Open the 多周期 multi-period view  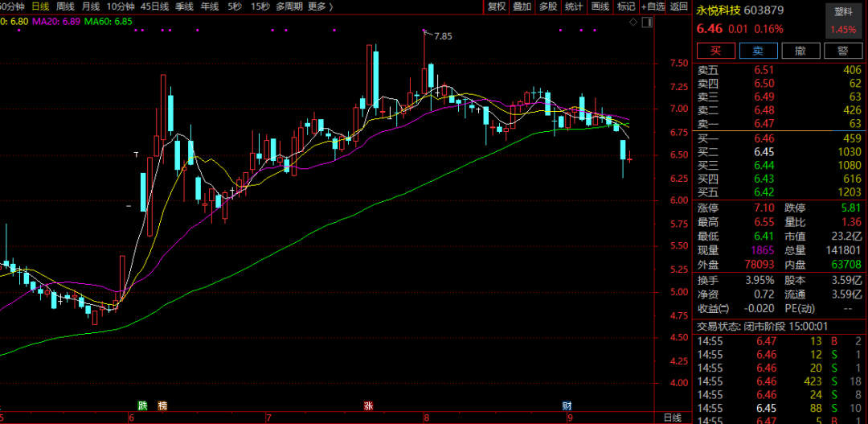click(x=289, y=6)
